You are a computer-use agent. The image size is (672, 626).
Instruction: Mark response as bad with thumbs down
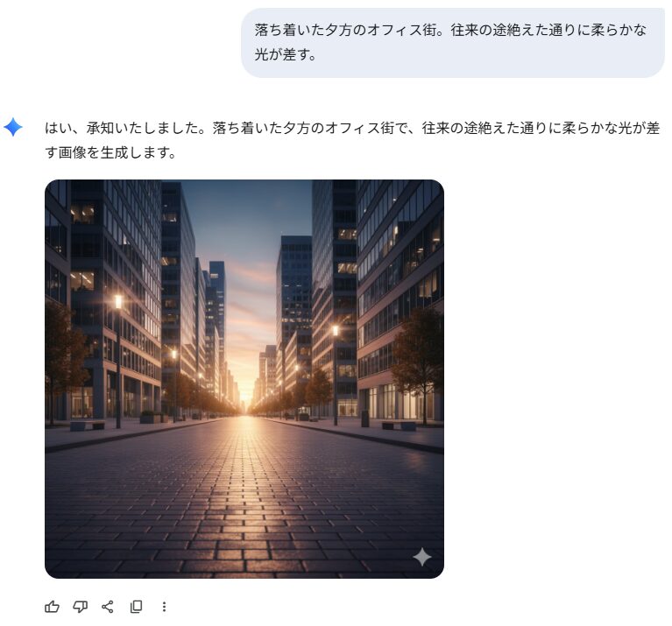80,607
